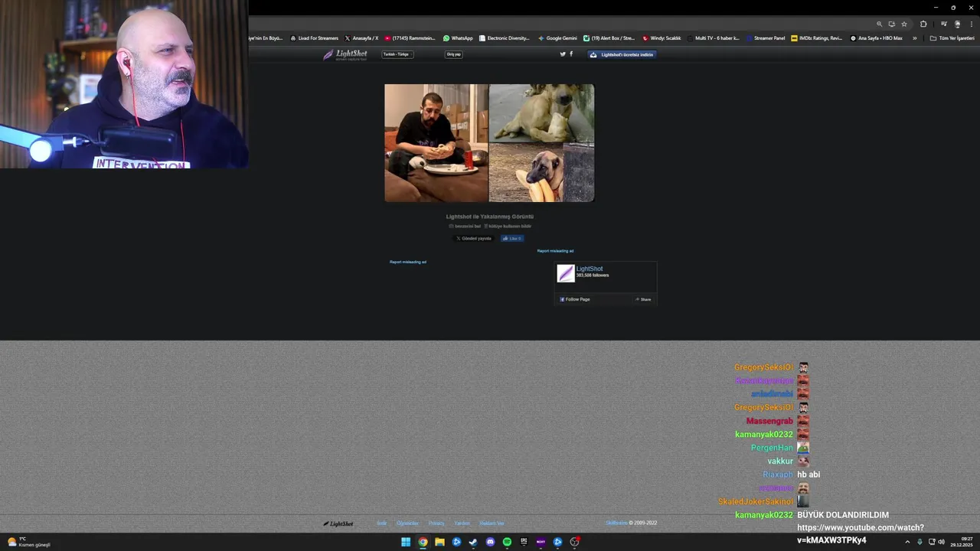Click kötüye kullanımı bildir report link
Viewport: 980px width, 551px height.
508,227
